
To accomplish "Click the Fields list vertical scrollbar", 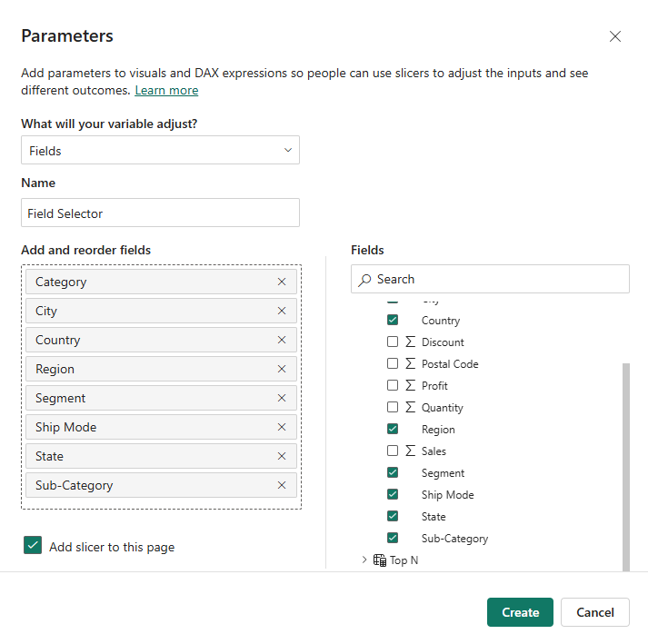I will 626,467.
